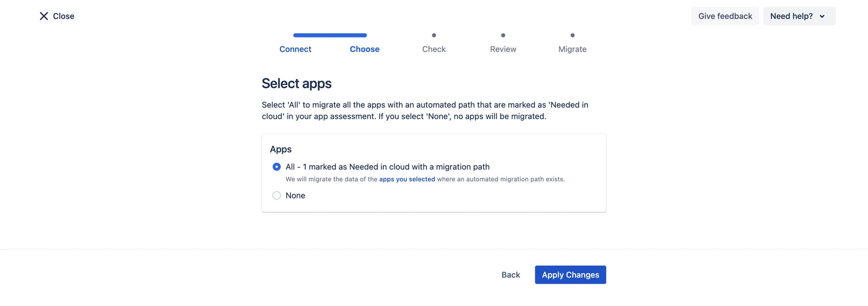Jump to the Check step label

point(434,49)
